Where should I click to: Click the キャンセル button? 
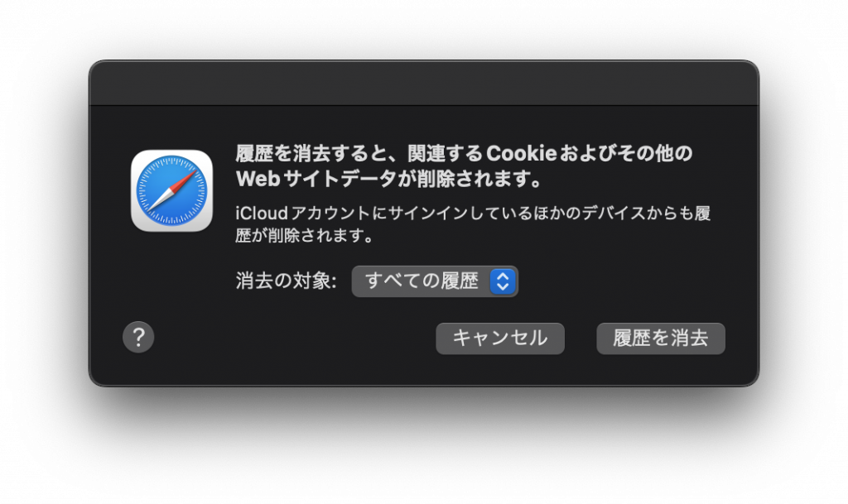[500, 338]
